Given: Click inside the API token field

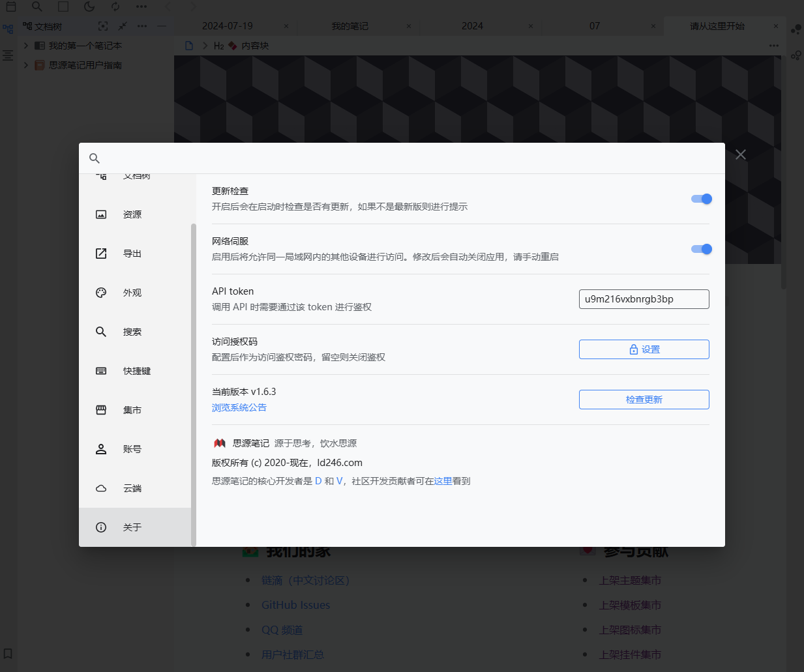Looking at the screenshot, I should [644, 299].
